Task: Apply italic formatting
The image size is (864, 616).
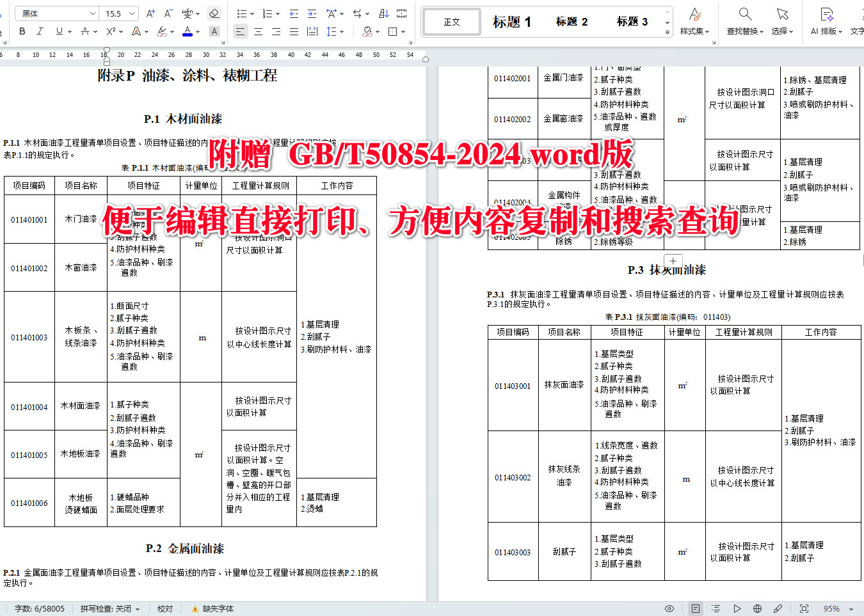Action: pyautogui.click(x=40, y=31)
